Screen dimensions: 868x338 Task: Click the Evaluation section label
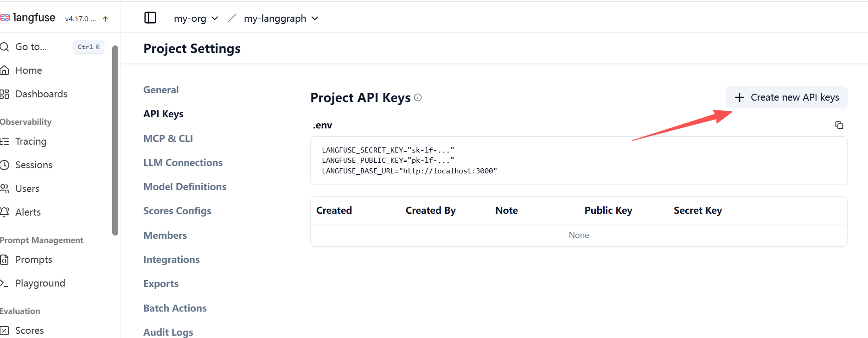click(x=20, y=311)
